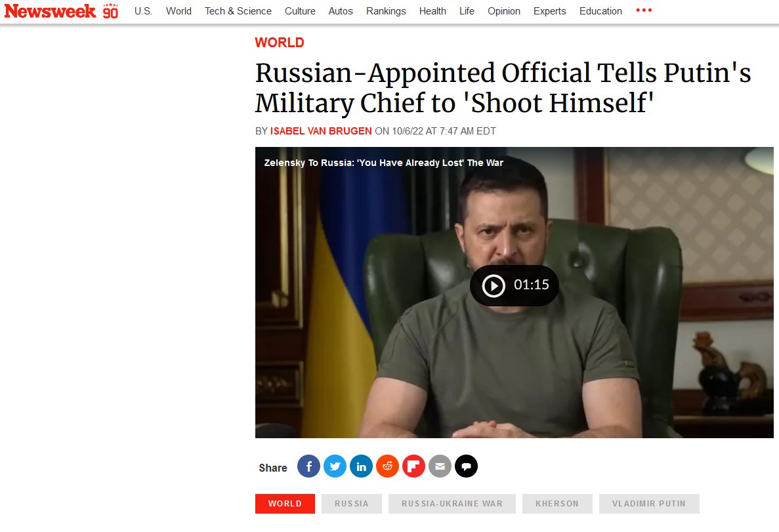Select the RUSSIA-UKRAINE WAR tag
779x532 pixels.
point(452,504)
